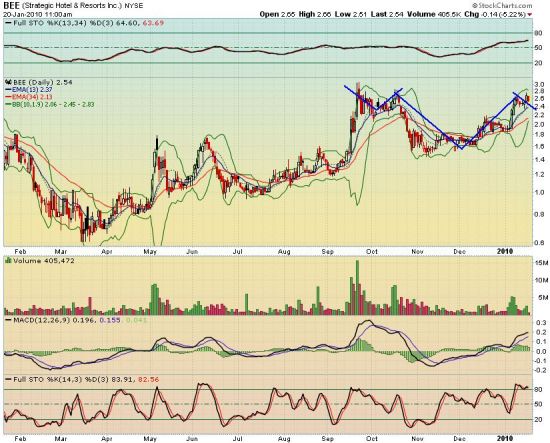Screen dimensions: 550x443
Task: Click the 2010 label under the price panel
Action: (x=505, y=251)
